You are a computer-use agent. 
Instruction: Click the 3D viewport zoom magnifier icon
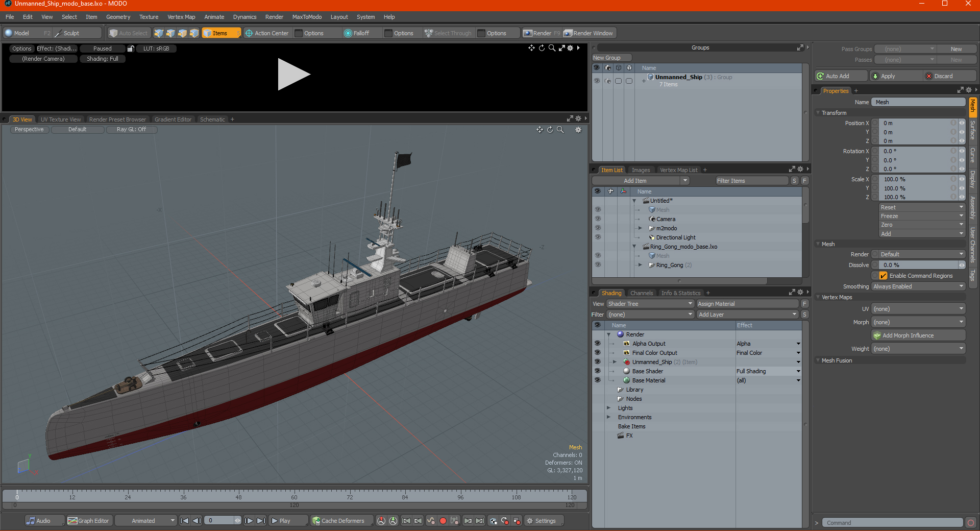[560, 130]
